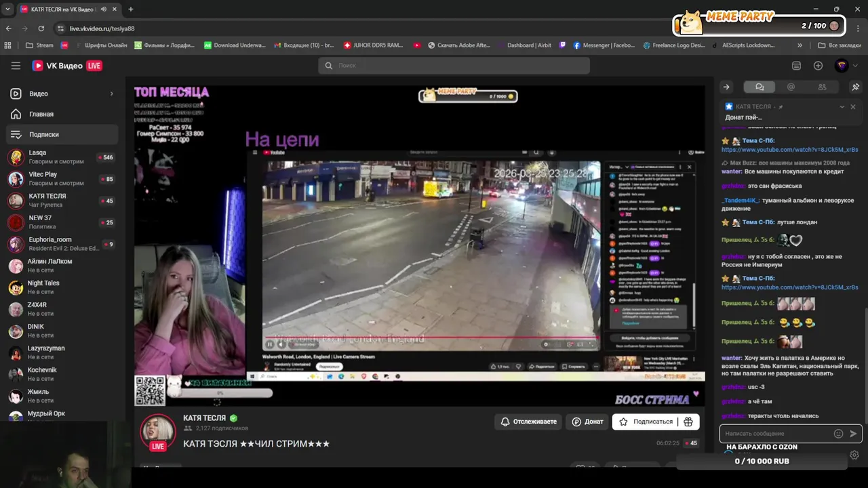Switch to the chat messages tab

click(x=759, y=87)
